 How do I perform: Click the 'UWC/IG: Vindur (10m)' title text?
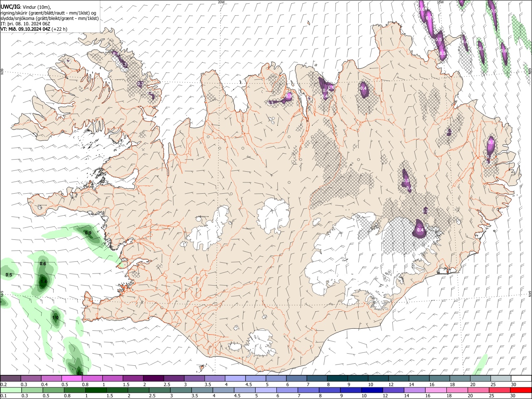point(26,7)
